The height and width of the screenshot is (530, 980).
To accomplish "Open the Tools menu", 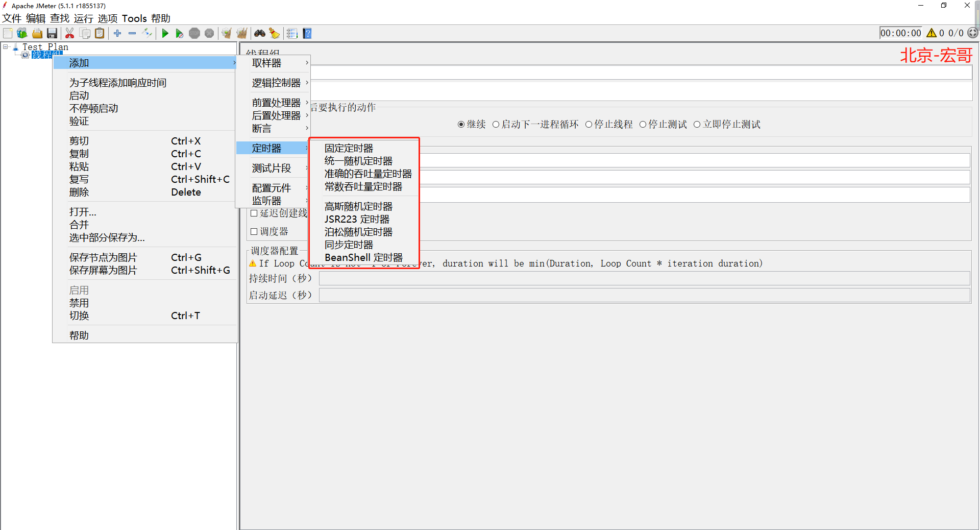I will click(134, 18).
